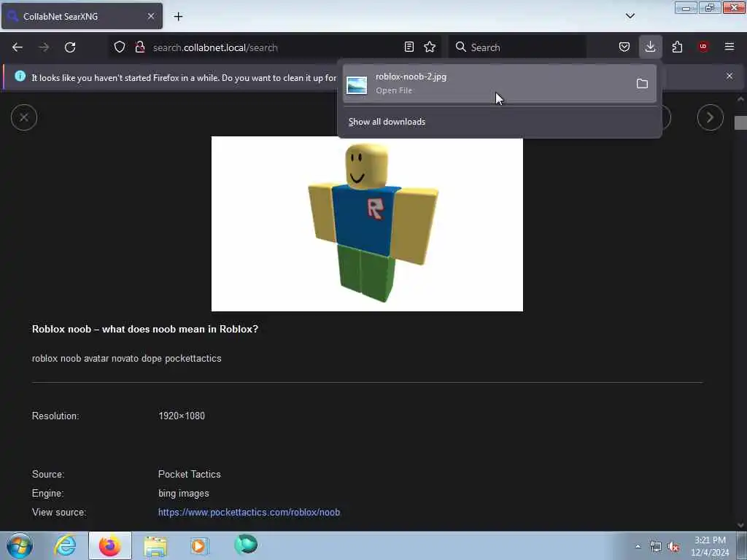This screenshot has height=560, width=747.
Task: Open the uBlock Origin extension icon
Action: 703,47
